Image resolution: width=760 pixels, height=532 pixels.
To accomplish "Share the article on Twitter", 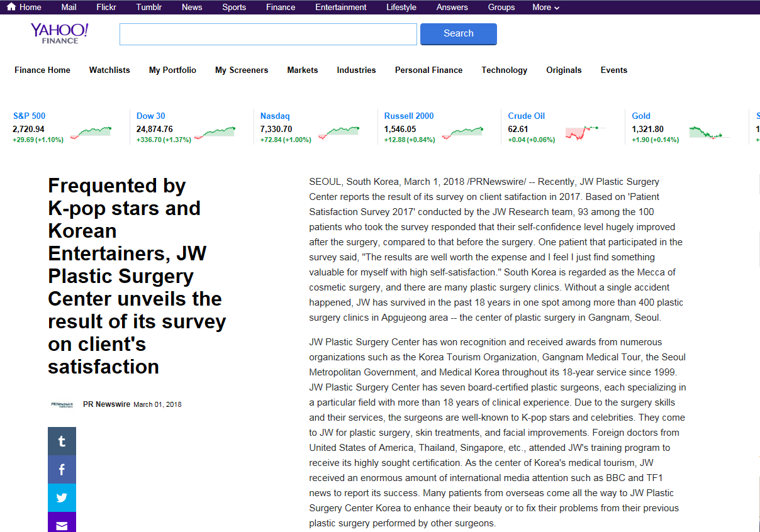I will (x=62, y=497).
